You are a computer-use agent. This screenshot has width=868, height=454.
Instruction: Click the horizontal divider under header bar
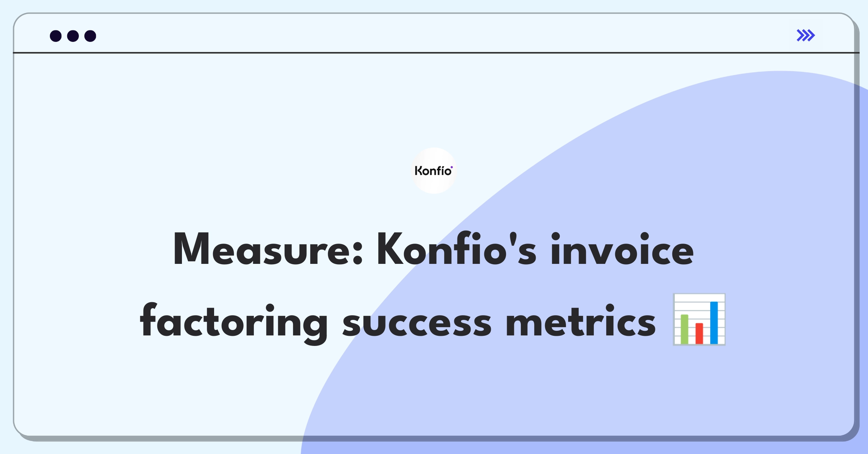(x=436, y=53)
